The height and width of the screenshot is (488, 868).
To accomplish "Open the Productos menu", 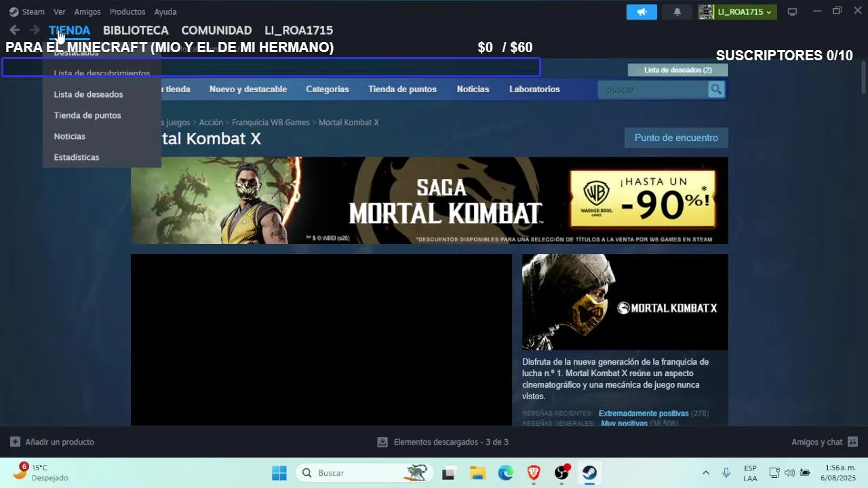I will click(x=127, y=12).
